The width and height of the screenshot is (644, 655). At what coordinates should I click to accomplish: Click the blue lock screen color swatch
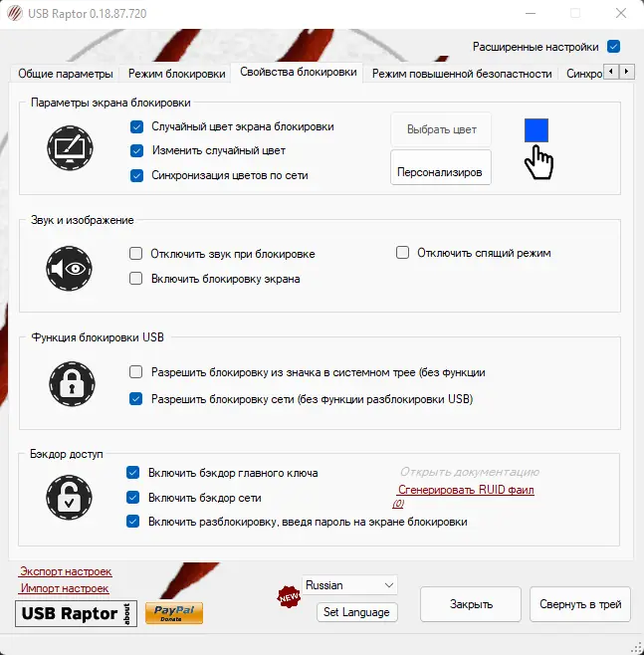click(537, 130)
